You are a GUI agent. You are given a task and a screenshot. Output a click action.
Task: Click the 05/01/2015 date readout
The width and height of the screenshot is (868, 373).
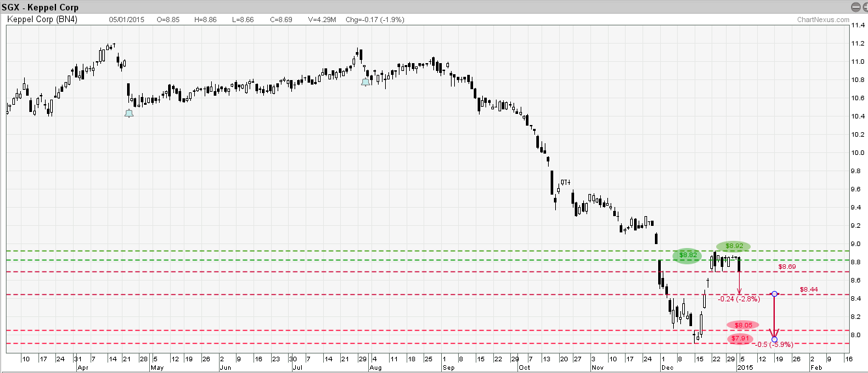[x=127, y=20]
